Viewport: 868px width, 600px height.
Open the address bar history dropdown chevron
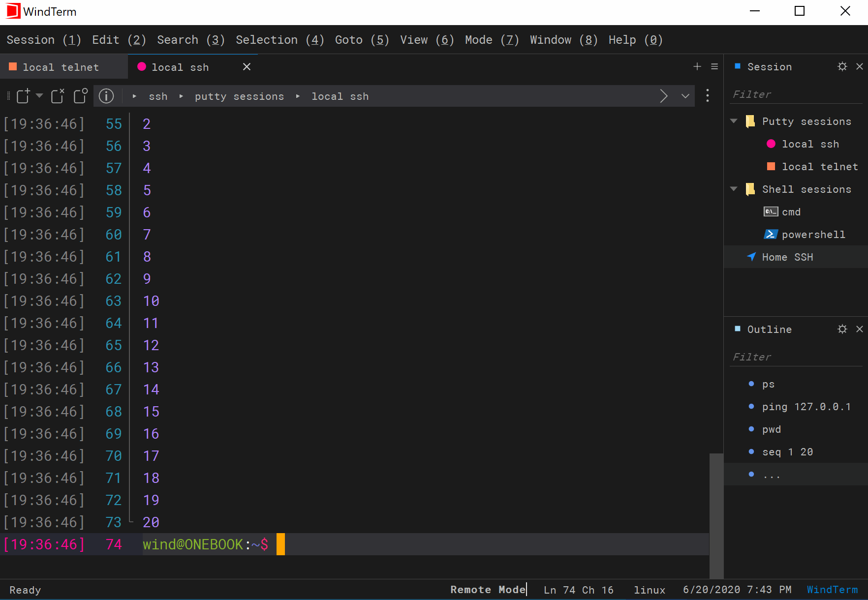[685, 96]
